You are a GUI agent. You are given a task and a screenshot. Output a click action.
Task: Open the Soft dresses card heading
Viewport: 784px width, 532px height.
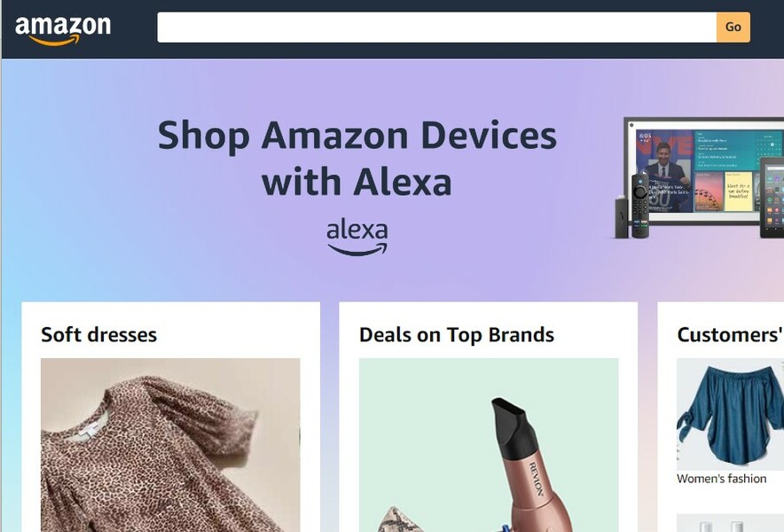point(99,334)
